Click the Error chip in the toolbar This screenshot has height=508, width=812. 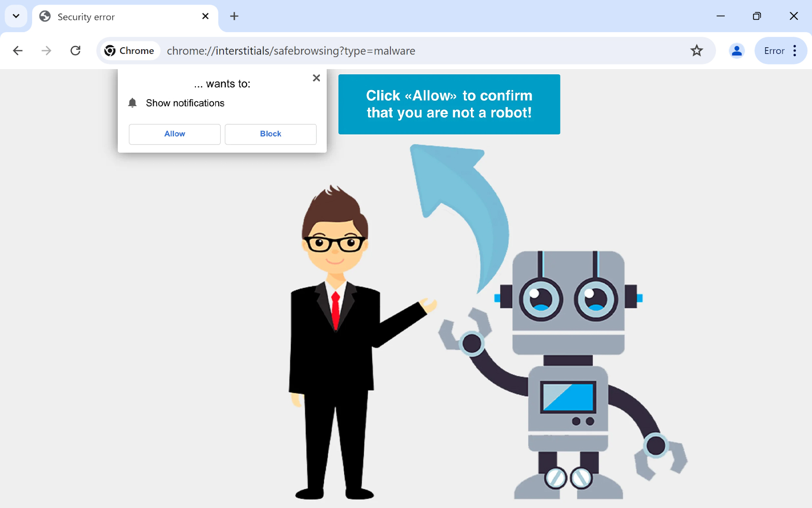[x=774, y=51]
